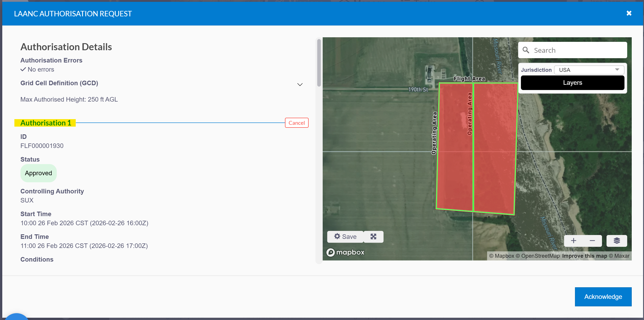
Task: Click the details panel vertical scrollbar
Action: pos(319,63)
